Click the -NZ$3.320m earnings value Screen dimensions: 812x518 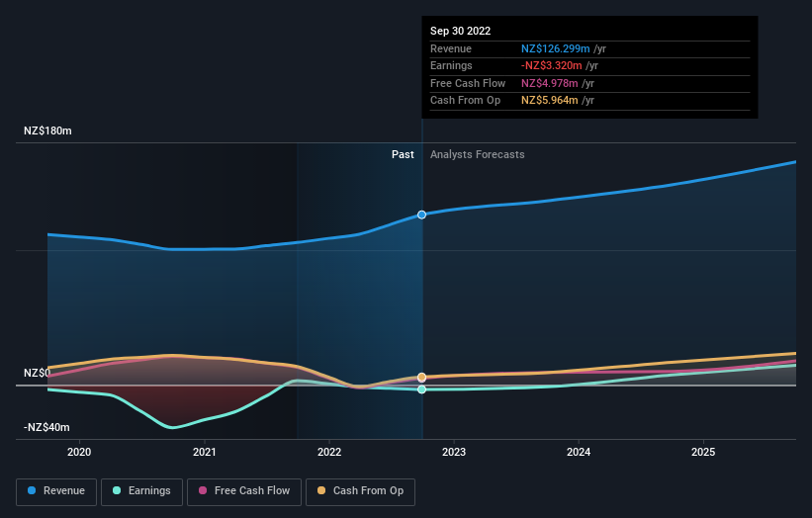click(x=552, y=65)
